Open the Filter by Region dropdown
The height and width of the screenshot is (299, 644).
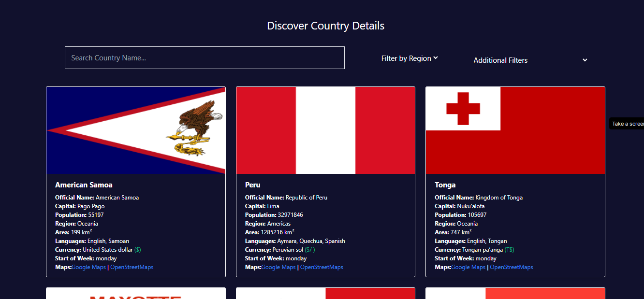[410, 58]
